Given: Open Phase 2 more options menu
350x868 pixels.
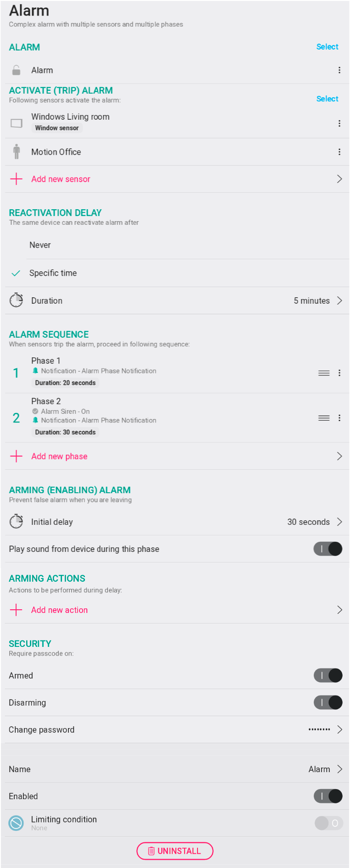Looking at the screenshot, I should [x=339, y=418].
